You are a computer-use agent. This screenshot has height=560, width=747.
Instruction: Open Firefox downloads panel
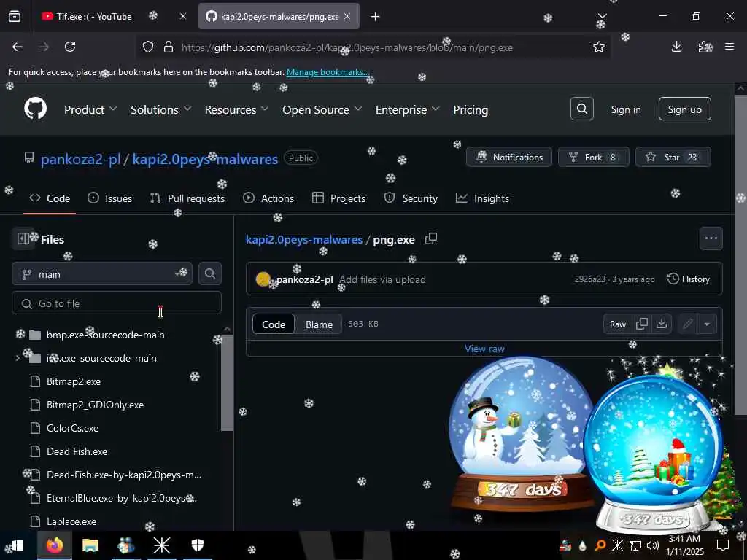pyautogui.click(x=676, y=47)
